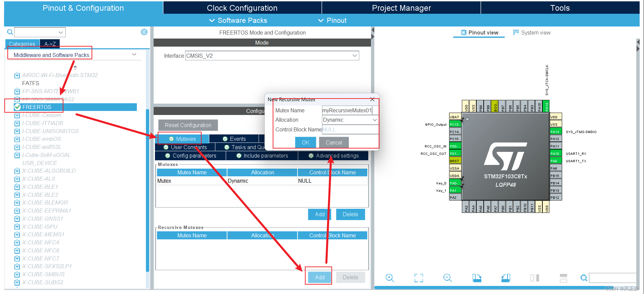This screenshot has height=294, width=644.
Task: Select the FREERTOS middleware entry
Action: coord(75,107)
